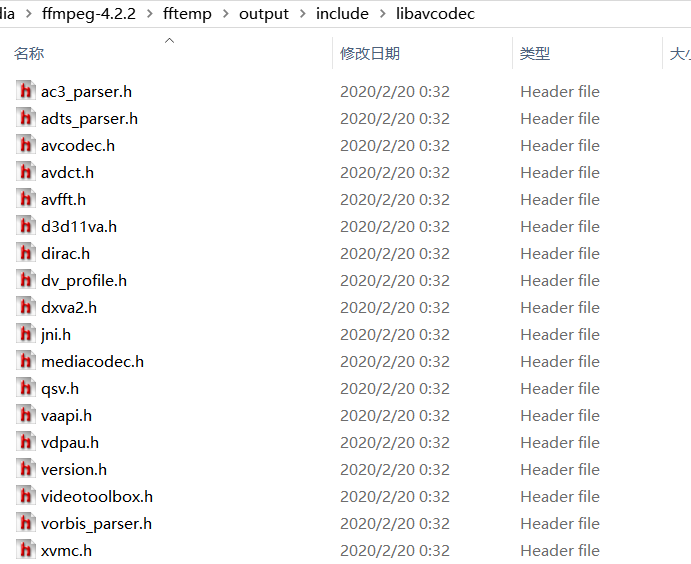Toggle sort order arrow above 名称 column
The height and width of the screenshot is (564, 691).
(169, 41)
